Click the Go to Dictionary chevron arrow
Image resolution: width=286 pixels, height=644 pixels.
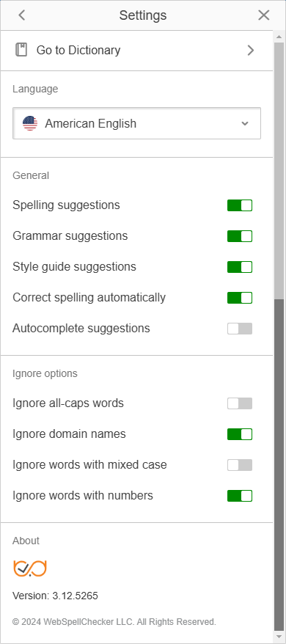click(x=251, y=50)
